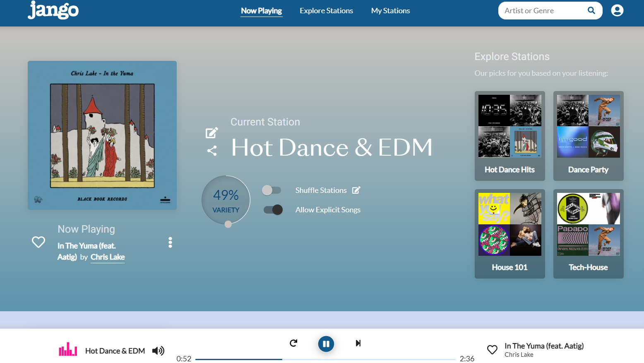Click the Hot Dance & EDM station title
Image resolution: width=644 pixels, height=363 pixels.
point(332,147)
